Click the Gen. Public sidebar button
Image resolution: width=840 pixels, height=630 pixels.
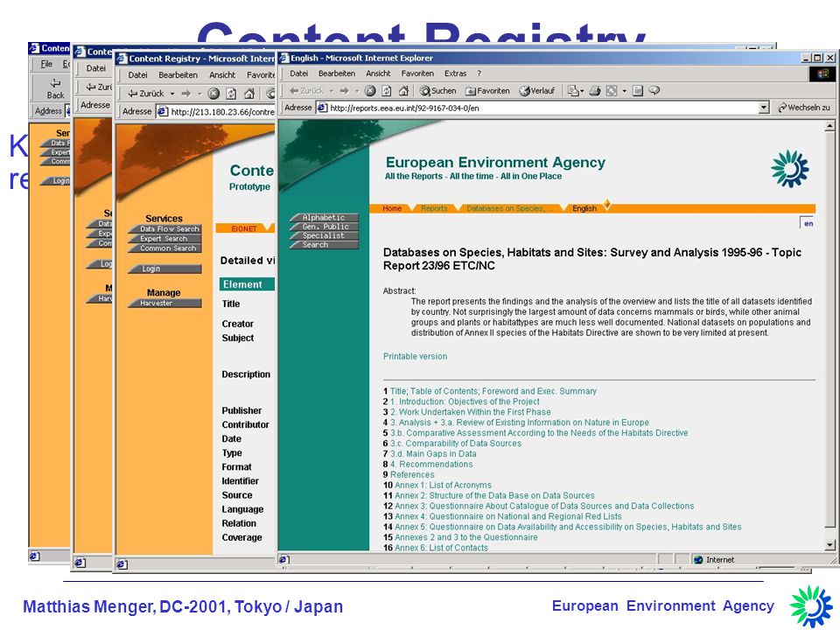tap(324, 227)
